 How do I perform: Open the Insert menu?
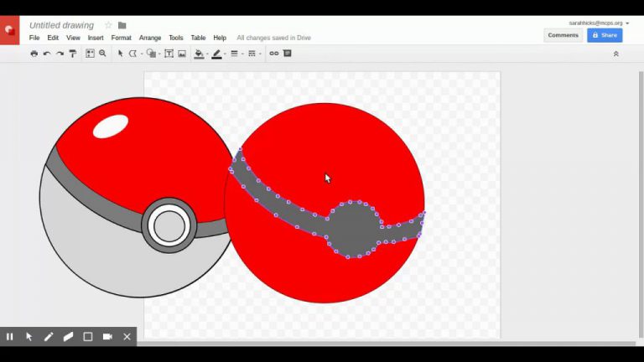point(96,38)
